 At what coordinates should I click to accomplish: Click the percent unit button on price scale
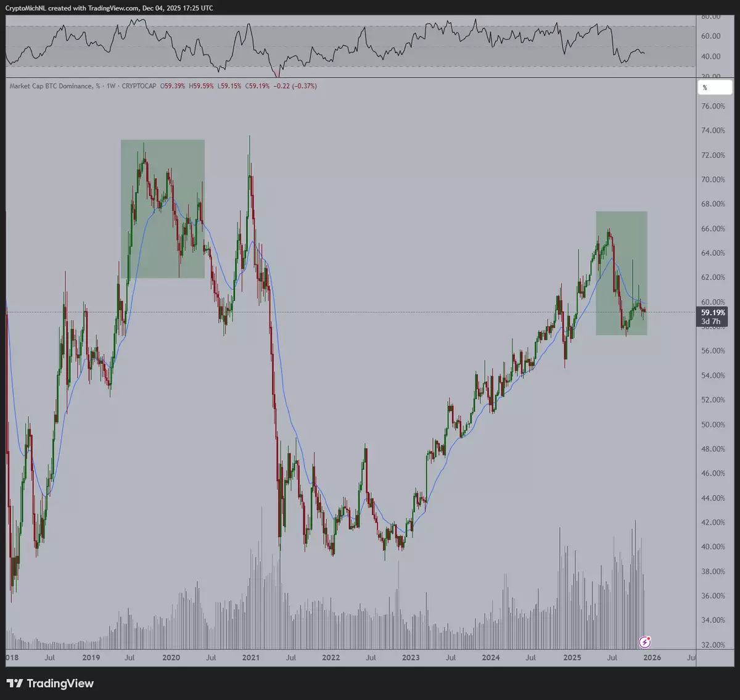click(x=714, y=88)
